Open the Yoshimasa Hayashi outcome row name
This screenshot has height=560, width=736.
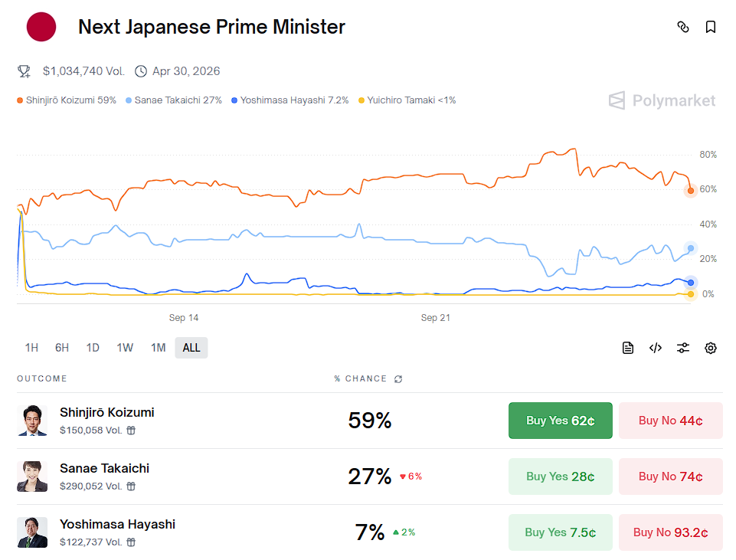click(117, 525)
